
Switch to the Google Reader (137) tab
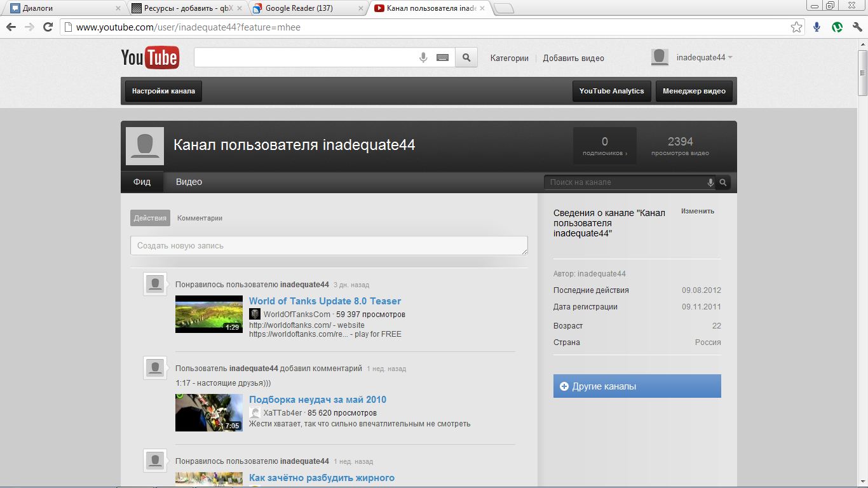coord(308,9)
